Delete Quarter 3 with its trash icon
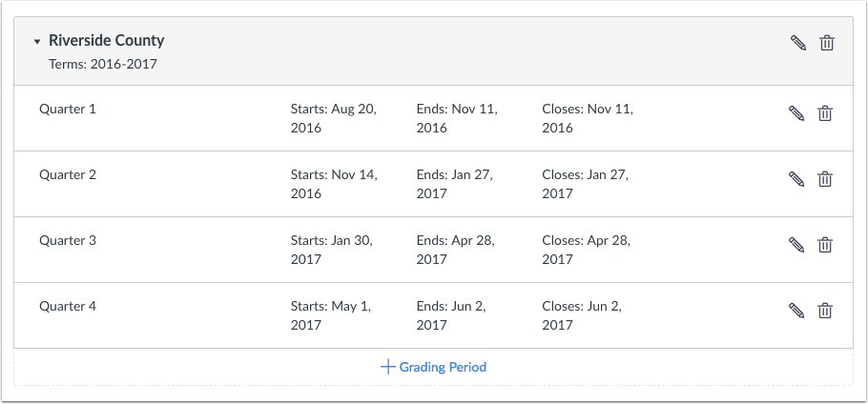Image resolution: width=868 pixels, height=404 pixels. click(x=825, y=245)
